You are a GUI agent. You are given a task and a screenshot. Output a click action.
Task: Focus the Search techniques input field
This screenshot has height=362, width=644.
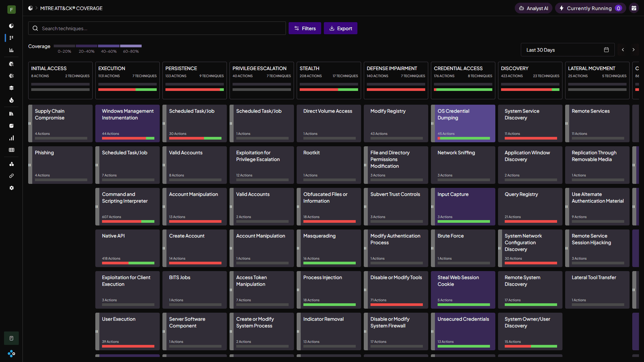[157, 29]
